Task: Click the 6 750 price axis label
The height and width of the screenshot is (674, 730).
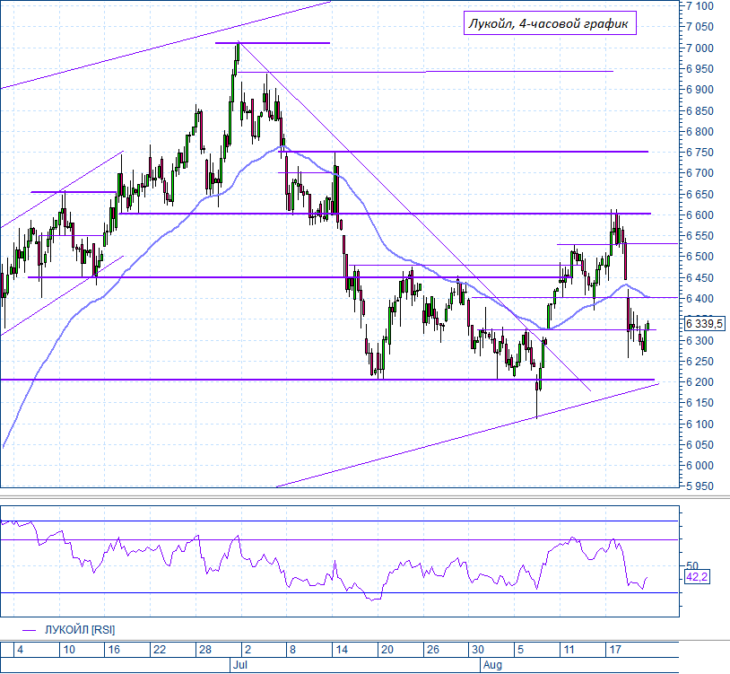Action: point(700,153)
